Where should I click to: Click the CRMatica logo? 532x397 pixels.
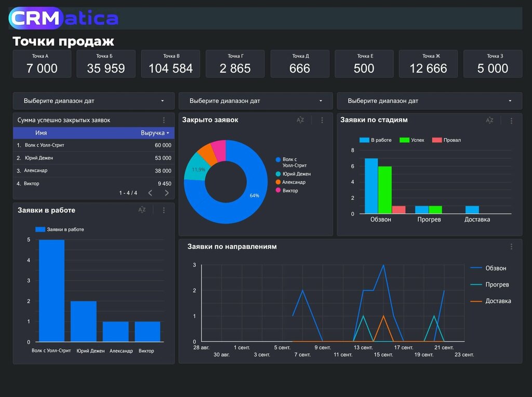click(x=63, y=18)
